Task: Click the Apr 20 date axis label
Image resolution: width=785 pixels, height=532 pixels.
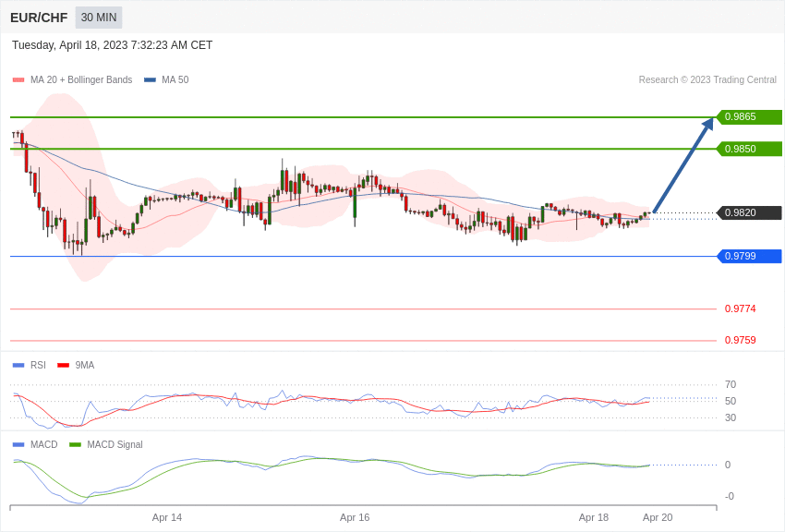Action: pyautogui.click(x=658, y=517)
